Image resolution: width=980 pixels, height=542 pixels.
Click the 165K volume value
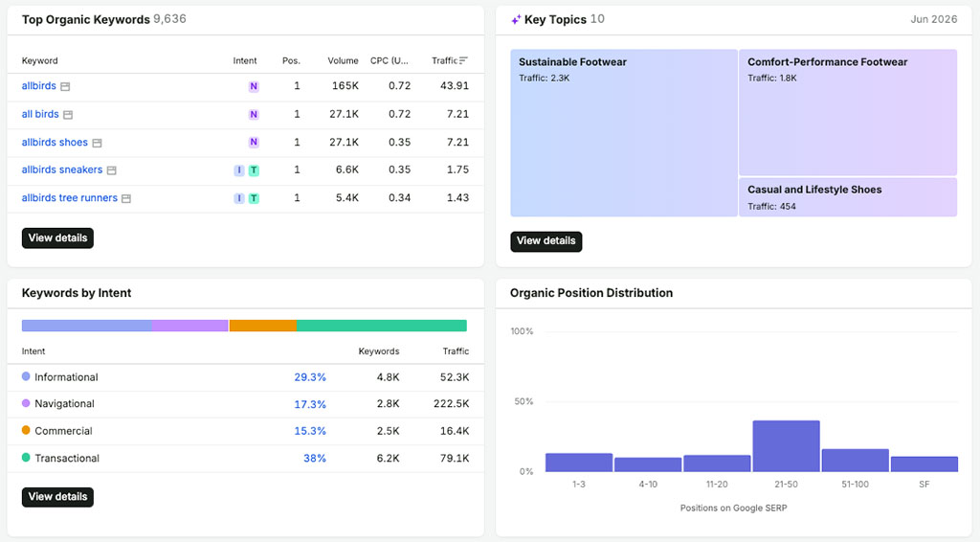(345, 86)
